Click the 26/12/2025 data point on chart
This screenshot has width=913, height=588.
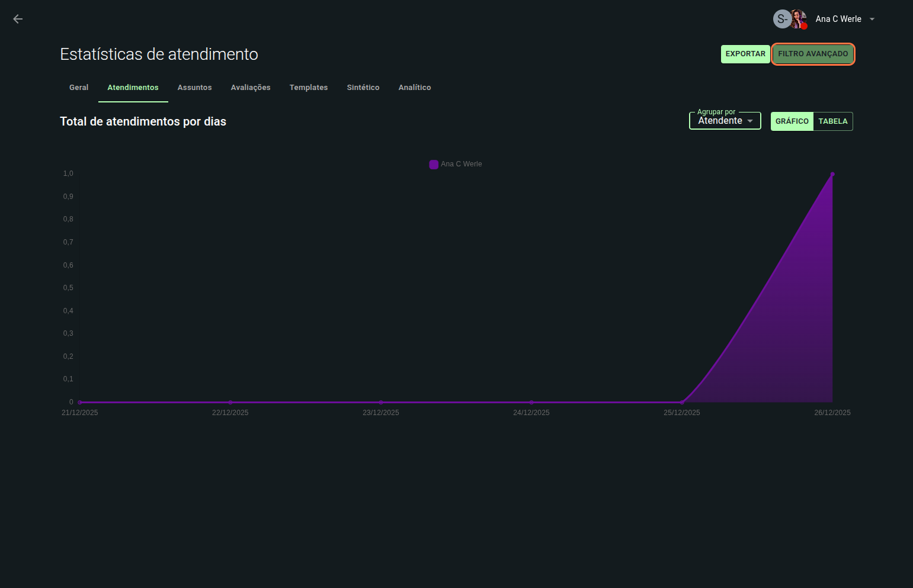click(x=832, y=174)
